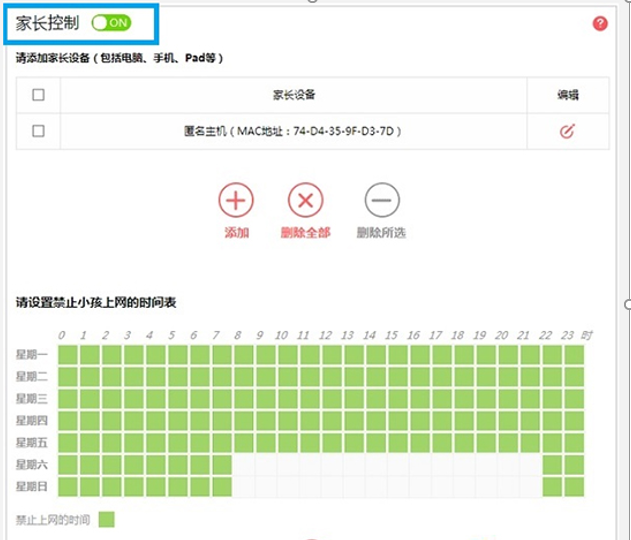Click the edit pencil icon for the anonymous host
This screenshot has width=631, height=540.
(567, 131)
